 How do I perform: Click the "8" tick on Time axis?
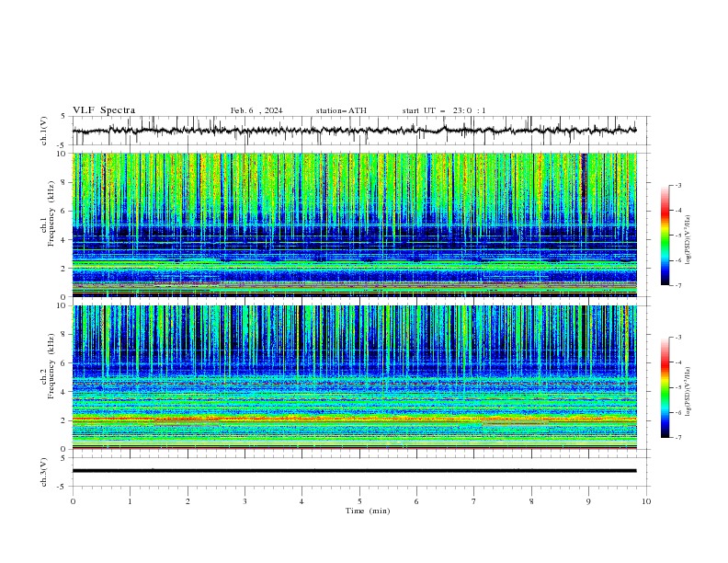pos(531,501)
